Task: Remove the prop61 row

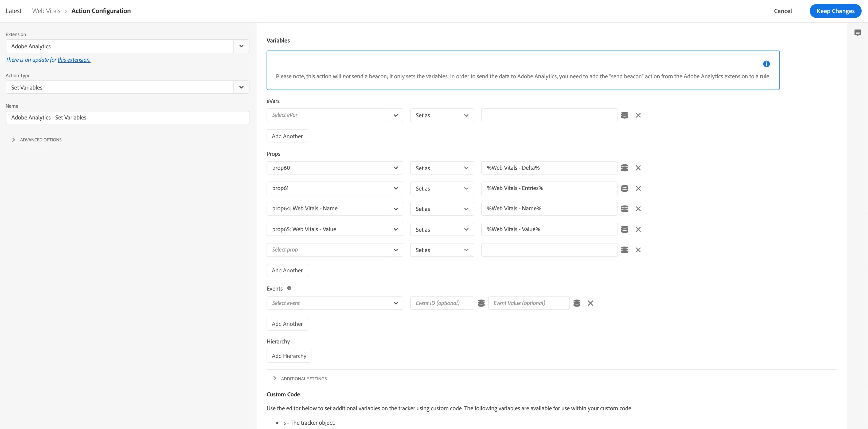Action: (638, 188)
